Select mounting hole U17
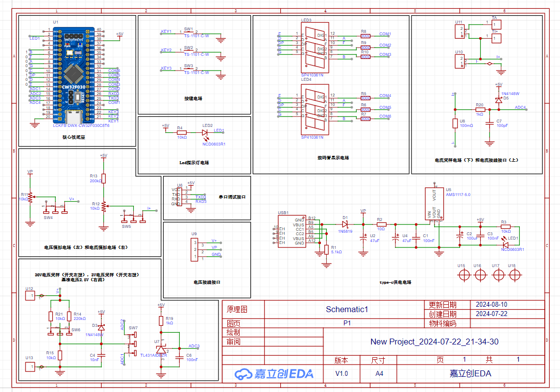 pyautogui.click(x=499, y=275)
